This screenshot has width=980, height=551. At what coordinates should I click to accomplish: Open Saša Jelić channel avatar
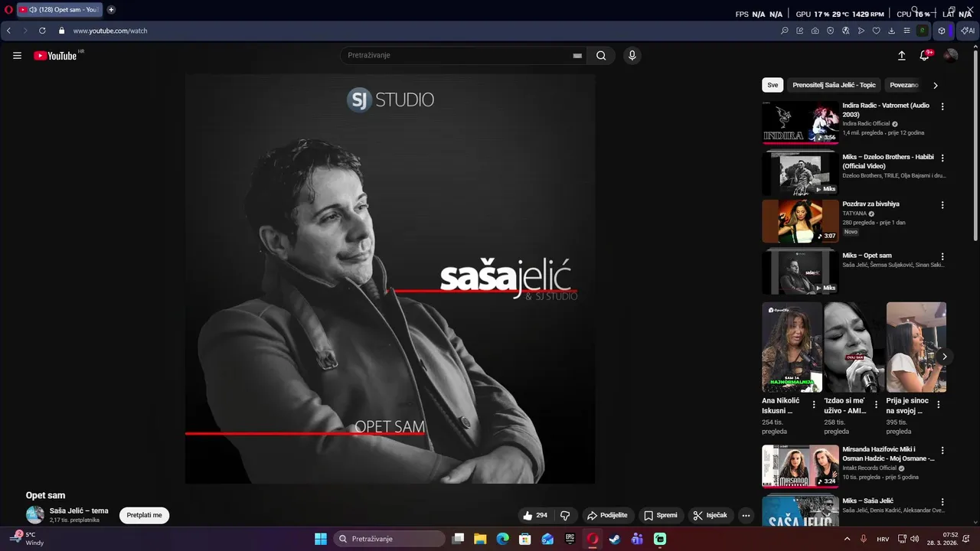[x=35, y=515]
